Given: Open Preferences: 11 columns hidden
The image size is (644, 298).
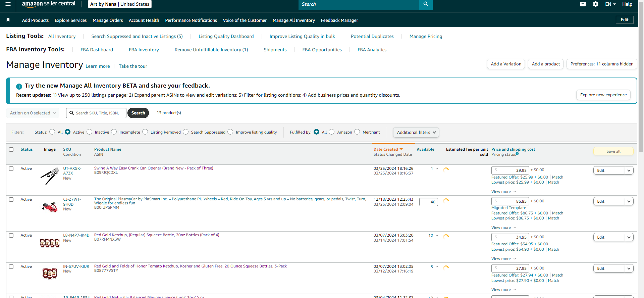Looking at the screenshot, I should (x=602, y=64).
